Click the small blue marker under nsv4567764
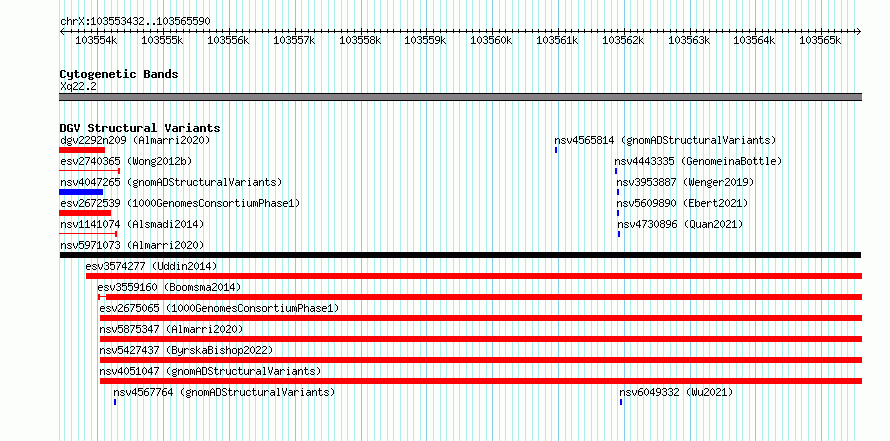This screenshot has height=441, width=890. pos(115,402)
